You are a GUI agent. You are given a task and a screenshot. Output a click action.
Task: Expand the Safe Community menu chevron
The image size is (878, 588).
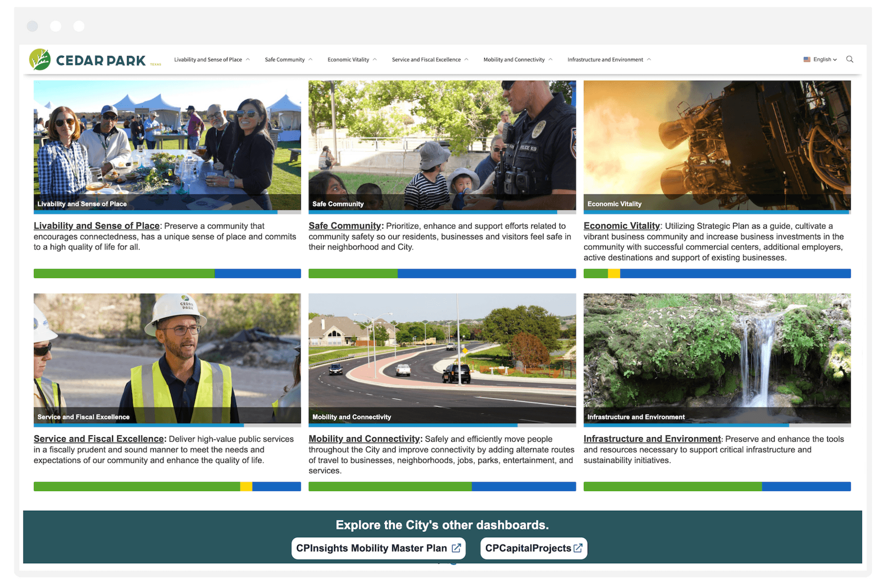311,59
